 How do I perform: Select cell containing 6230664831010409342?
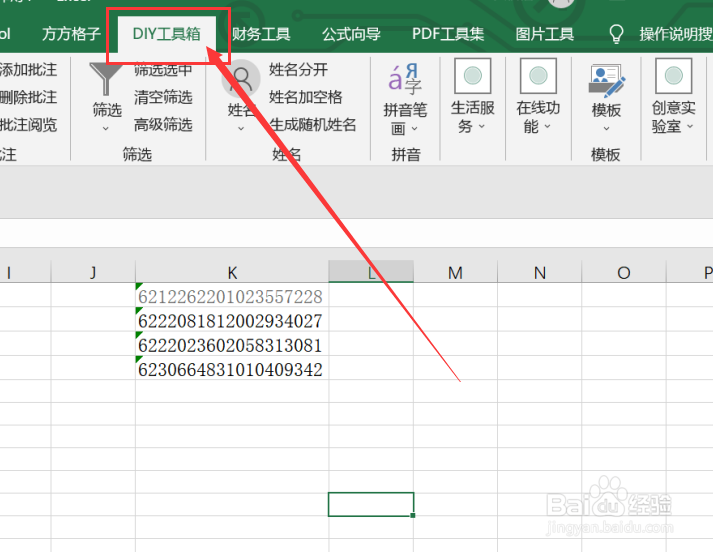click(x=232, y=368)
